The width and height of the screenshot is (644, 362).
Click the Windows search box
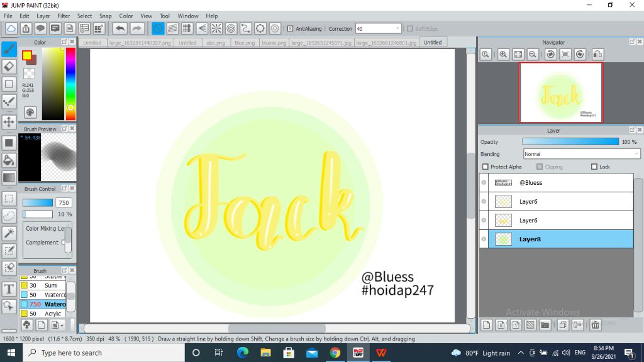click(104, 353)
